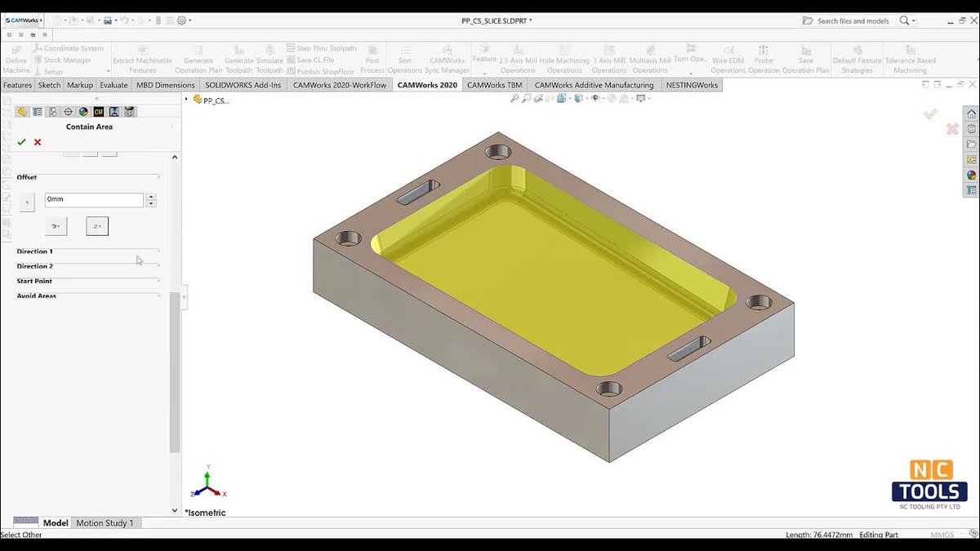Open the Evaluate tab
Image resolution: width=980 pixels, height=551 pixels.
pyautogui.click(x=114, y=85)
